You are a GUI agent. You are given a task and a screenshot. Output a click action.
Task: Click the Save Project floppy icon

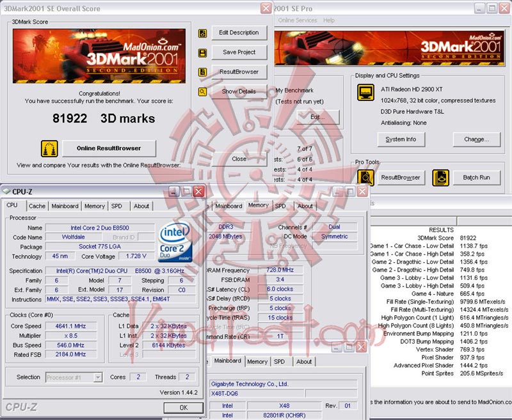202,53
